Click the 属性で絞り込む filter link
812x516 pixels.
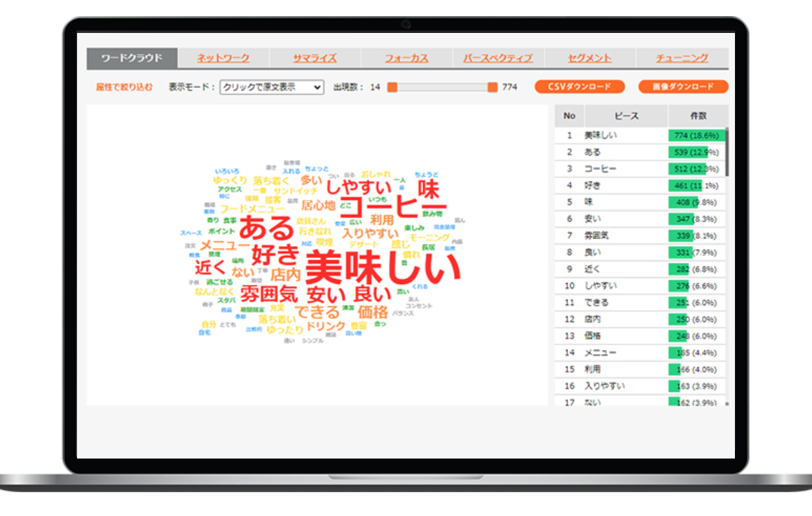[x=124, y=87]
